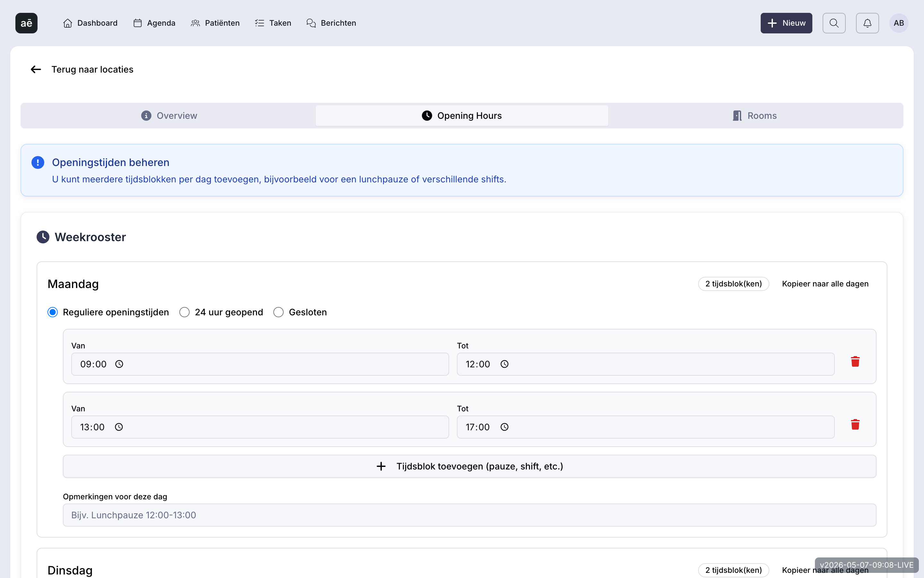924x578 pixels.
Task: Click the Weekrooster heading
Action: 90,237
